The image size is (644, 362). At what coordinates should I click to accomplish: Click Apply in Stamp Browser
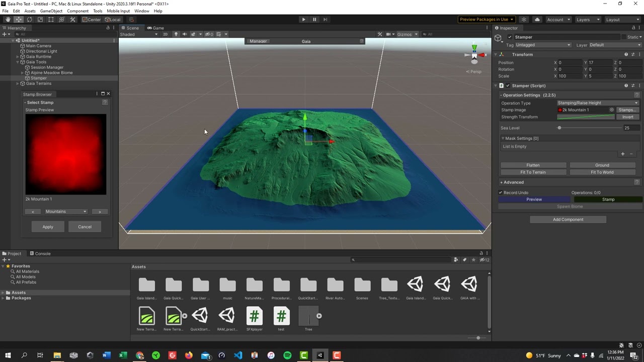[x=48, y=227]
